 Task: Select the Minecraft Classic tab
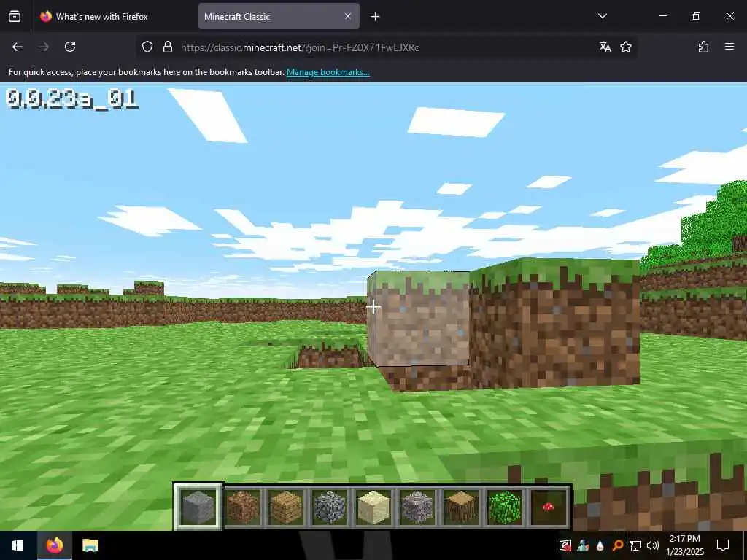pos(279,16)
